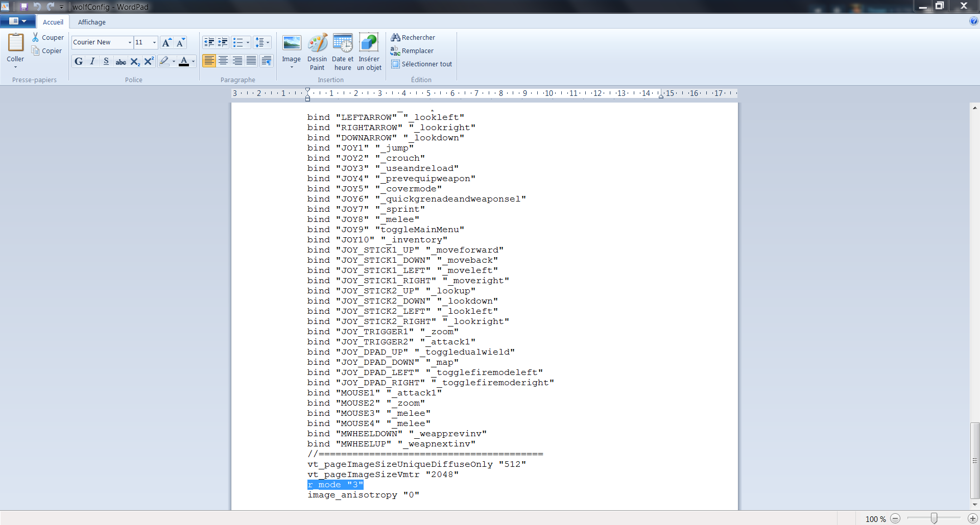Open the highlight color dropdown arrow

tap(174, 61)
